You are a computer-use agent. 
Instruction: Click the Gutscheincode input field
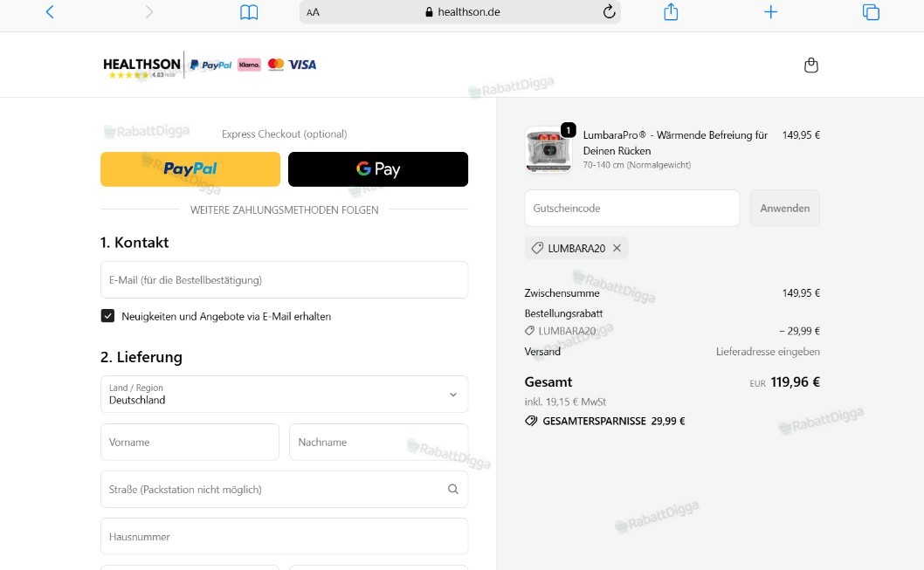coord(631,208)
